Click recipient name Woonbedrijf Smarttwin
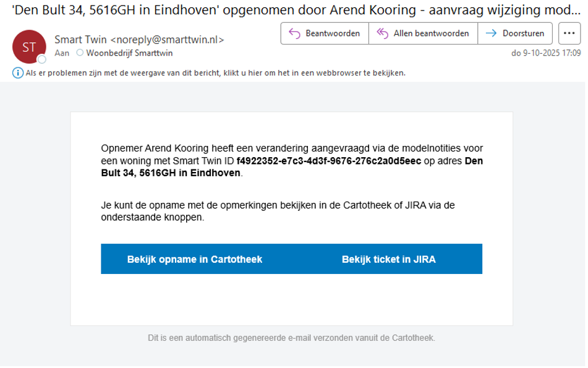 (x=129, y=53)
